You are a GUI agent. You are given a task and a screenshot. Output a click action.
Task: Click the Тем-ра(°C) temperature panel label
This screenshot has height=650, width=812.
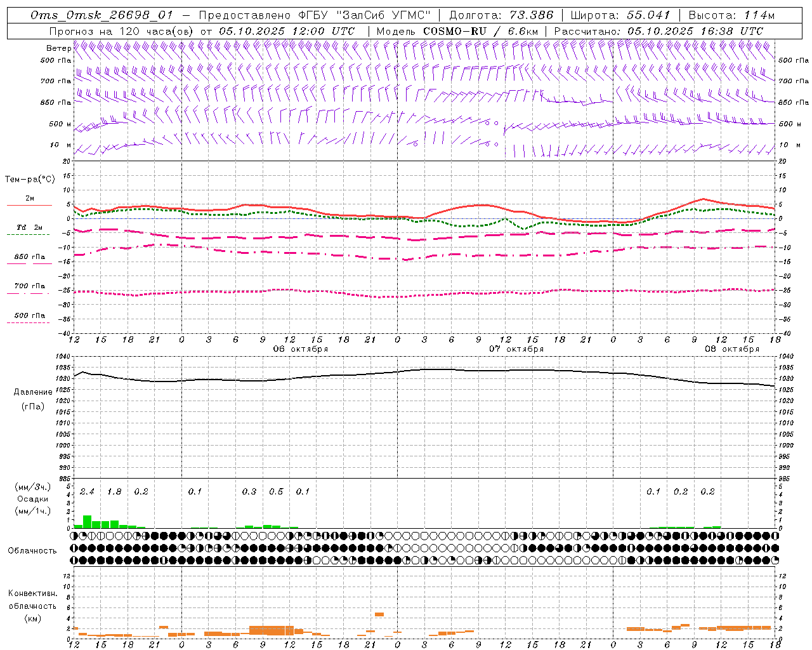click(x=30, y=180)
